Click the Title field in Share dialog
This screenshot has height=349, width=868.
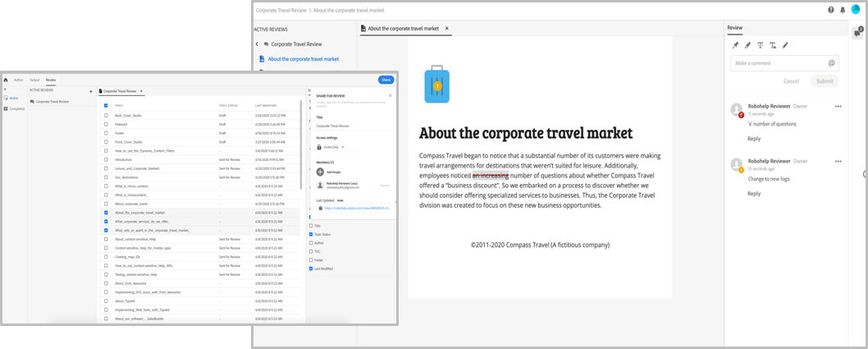[353, 126]
